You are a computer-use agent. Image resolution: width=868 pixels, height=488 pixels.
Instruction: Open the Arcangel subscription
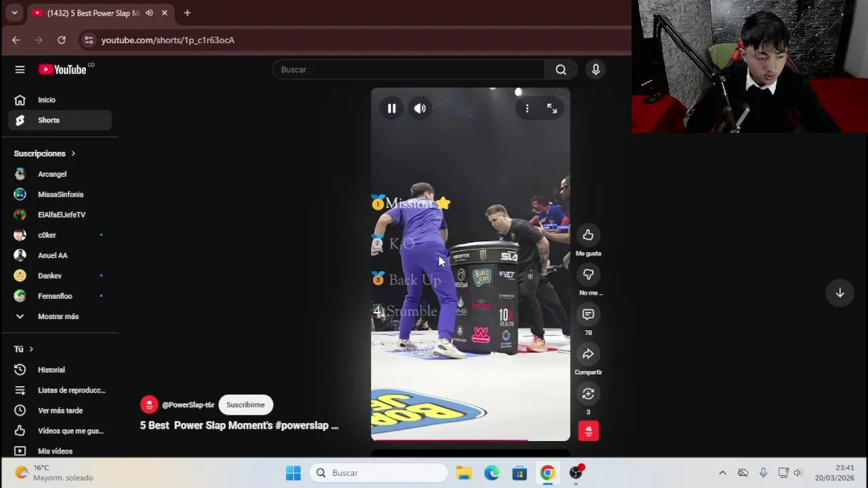click(60, 174)
